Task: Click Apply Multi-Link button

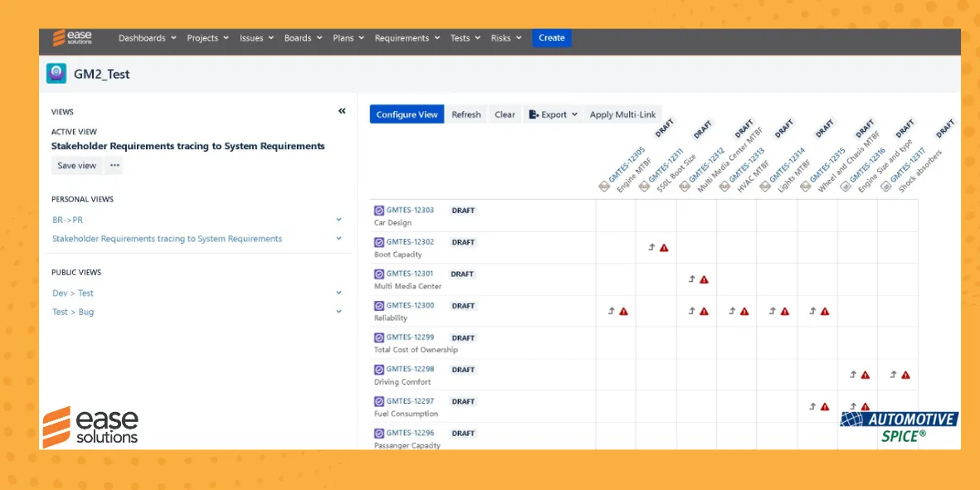Action: point(622,114)
